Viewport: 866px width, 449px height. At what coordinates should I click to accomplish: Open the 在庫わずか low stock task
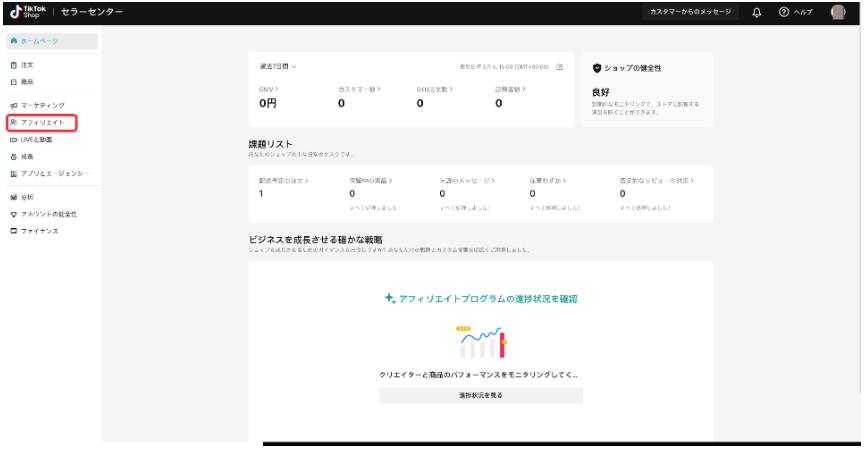coord(548,181)
